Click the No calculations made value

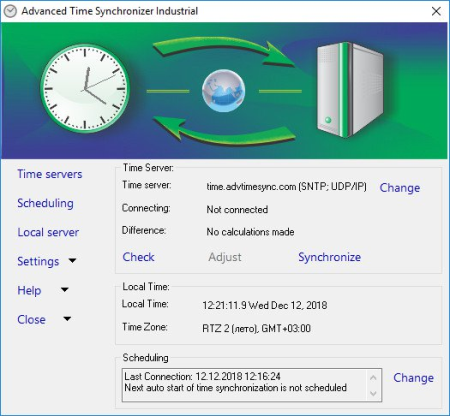pos(250,232)
